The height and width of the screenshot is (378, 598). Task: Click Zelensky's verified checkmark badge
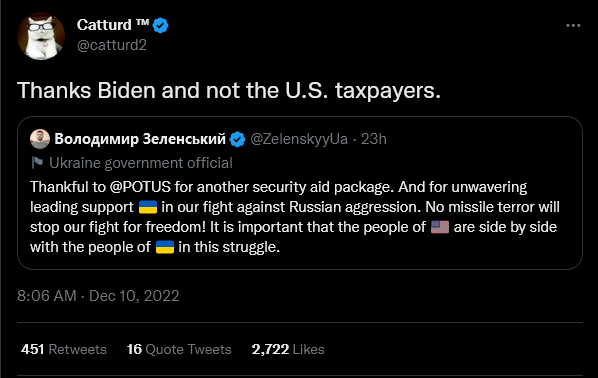(237, 139)
